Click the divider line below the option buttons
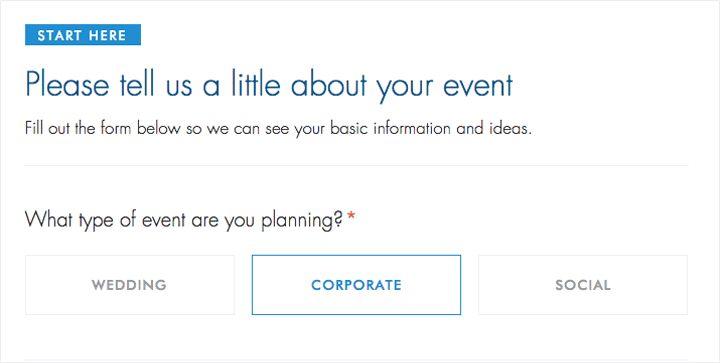Viewport: 720px width, 363px height. pos(357,360)
